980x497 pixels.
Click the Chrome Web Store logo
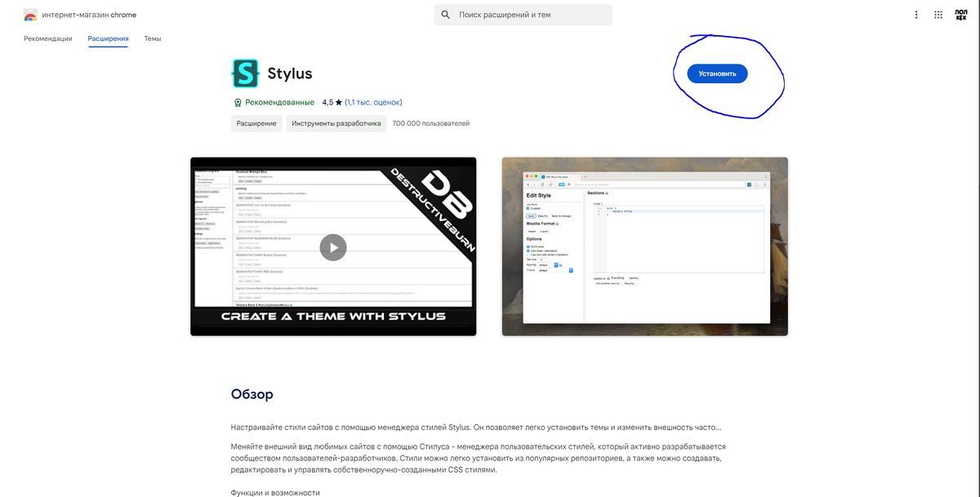pyautogui.click(x=30, y=15)
